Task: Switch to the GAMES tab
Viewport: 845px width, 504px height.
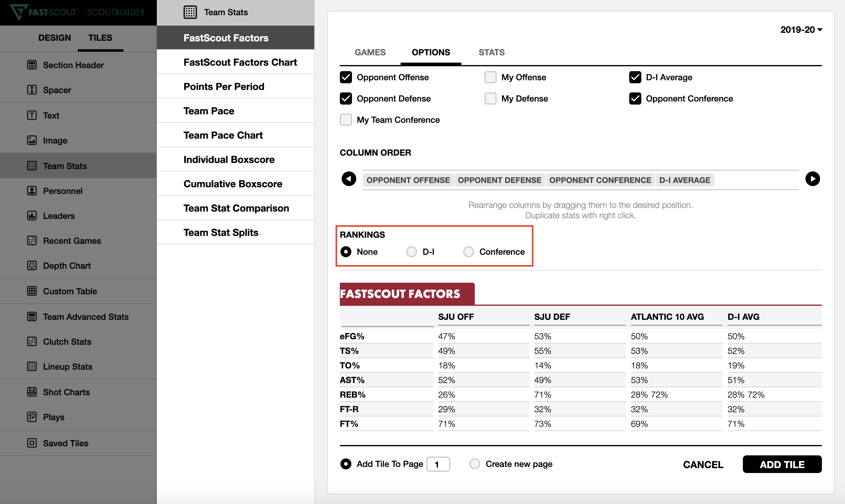Action: pyautogui.click(x=370, y=52)
